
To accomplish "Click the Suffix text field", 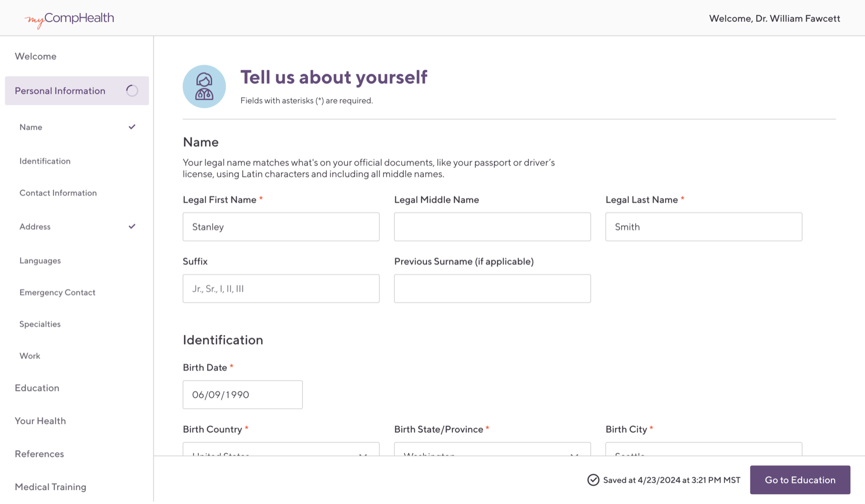I will 281,288.
